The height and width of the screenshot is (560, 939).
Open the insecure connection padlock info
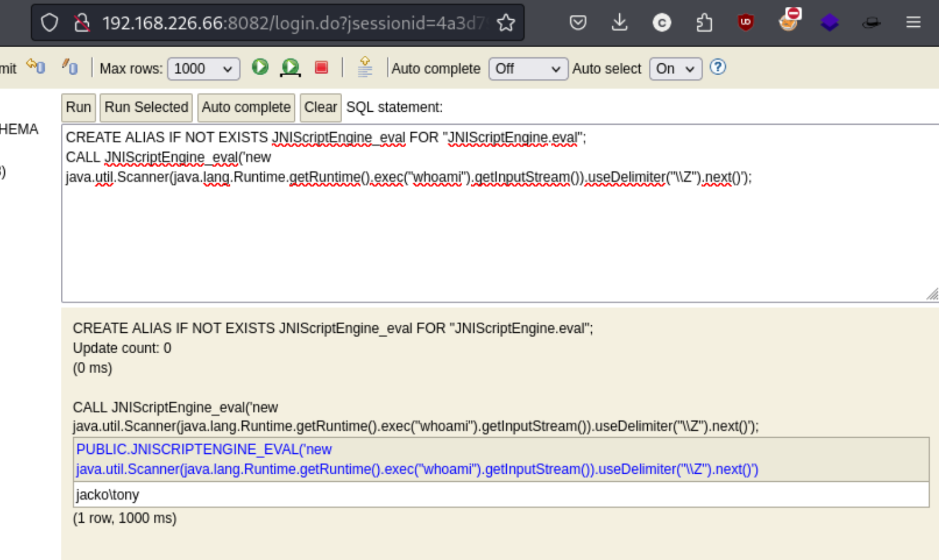(82, 23)
